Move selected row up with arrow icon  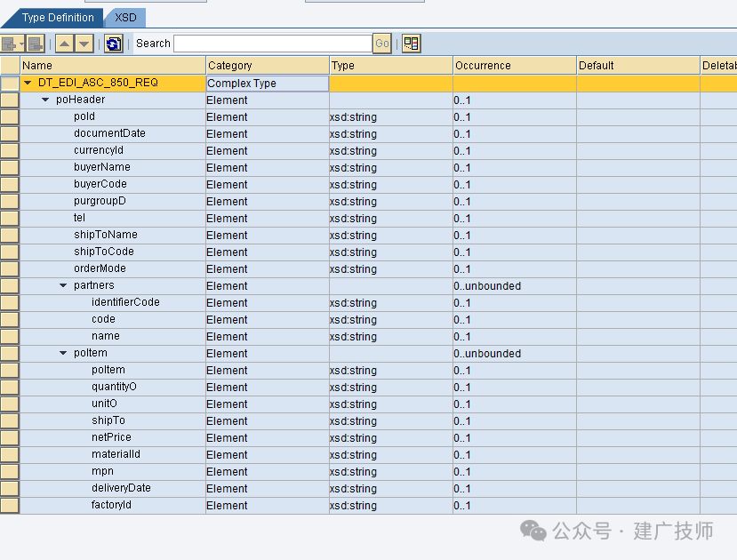[x=64, y=44]
